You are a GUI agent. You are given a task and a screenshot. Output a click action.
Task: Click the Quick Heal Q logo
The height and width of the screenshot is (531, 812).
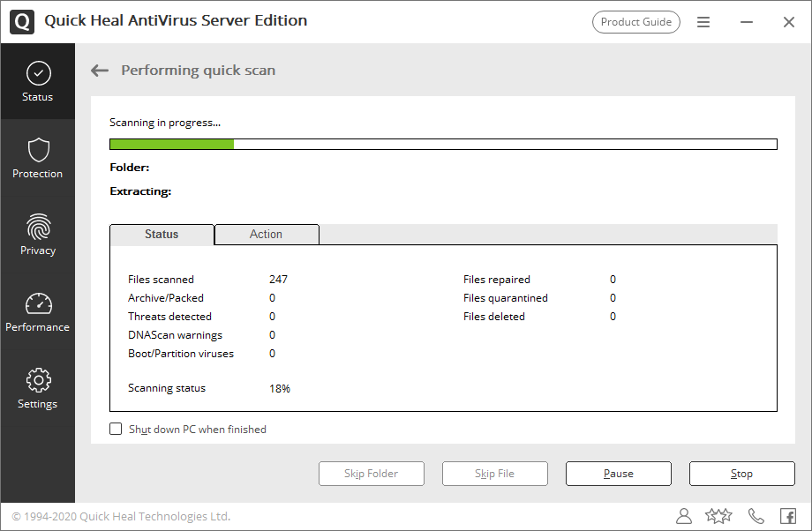coord(22,22)
